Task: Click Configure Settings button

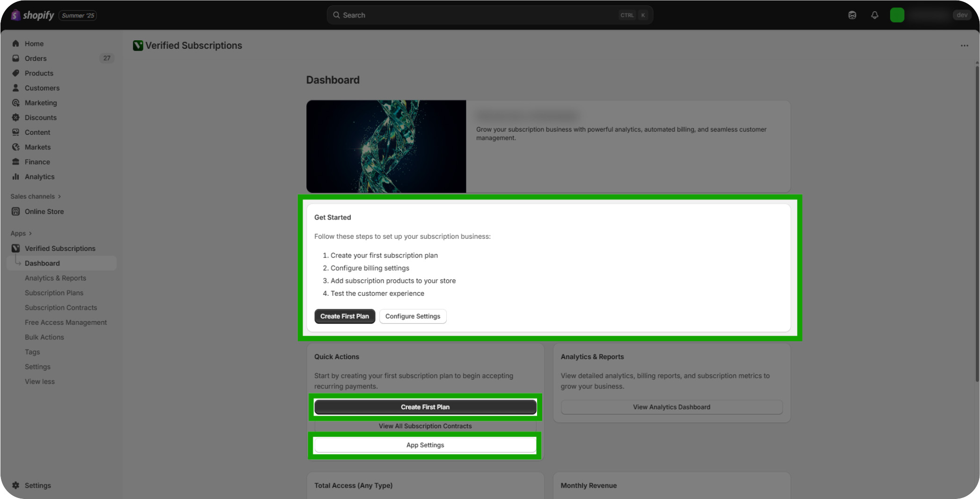Action: 413,316
